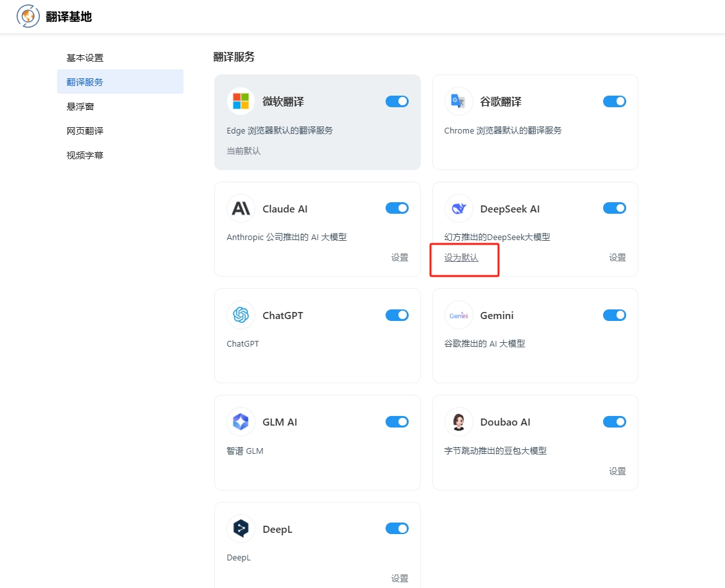Turn off the ChatGPT switch
Viewport: 725px width, 588px height.
point(397,315)
